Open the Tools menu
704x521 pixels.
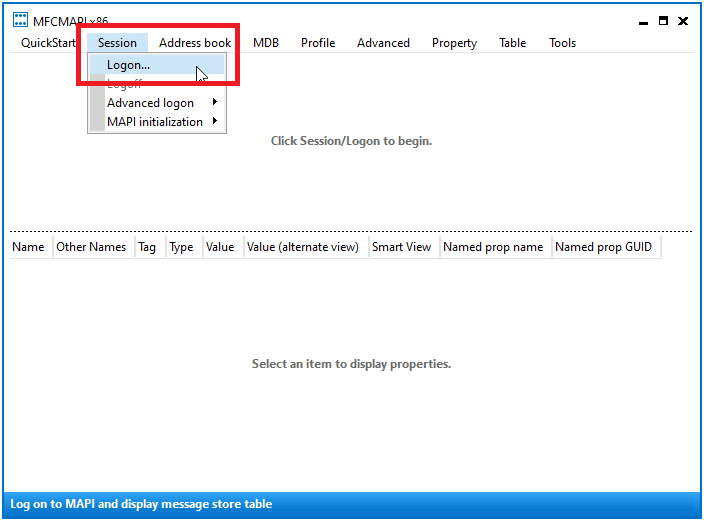tap(562, 43)
